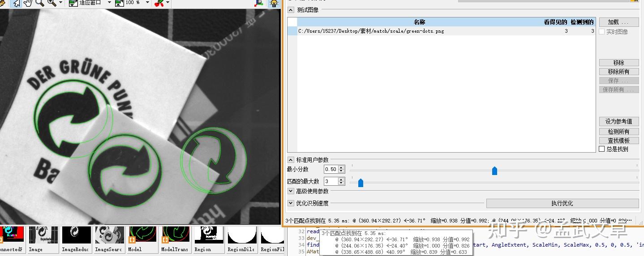Open the 100 % zoom dropdown
The image size is (644, 256).
[147, 3]
